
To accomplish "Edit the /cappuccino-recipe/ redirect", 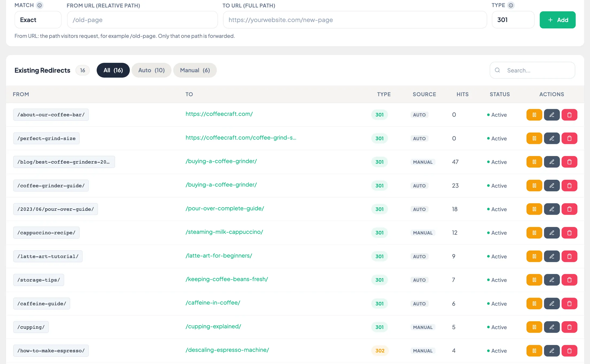I will (x=552, y=233).
